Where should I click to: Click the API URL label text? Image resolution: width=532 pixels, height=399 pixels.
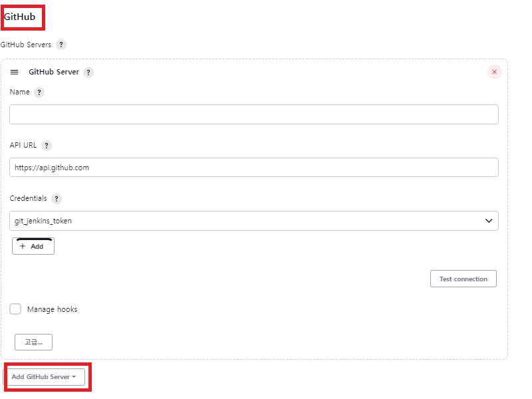[23, 145]
